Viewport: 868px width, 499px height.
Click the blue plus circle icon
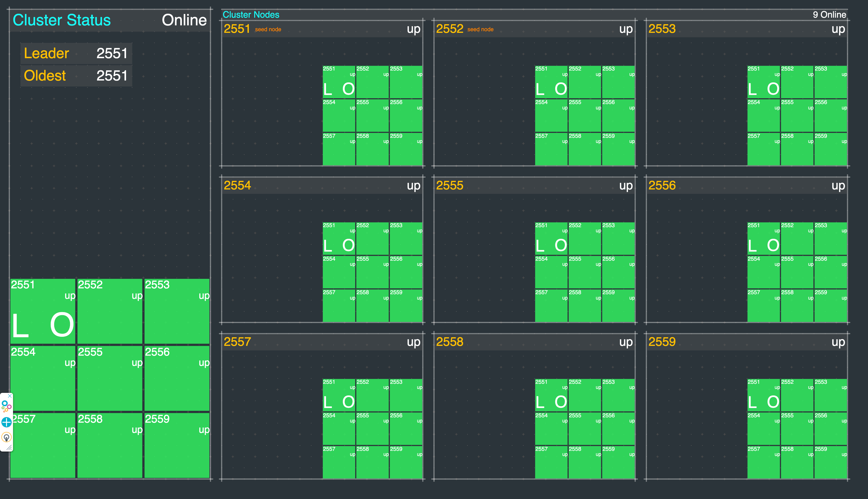click(7, 422)
